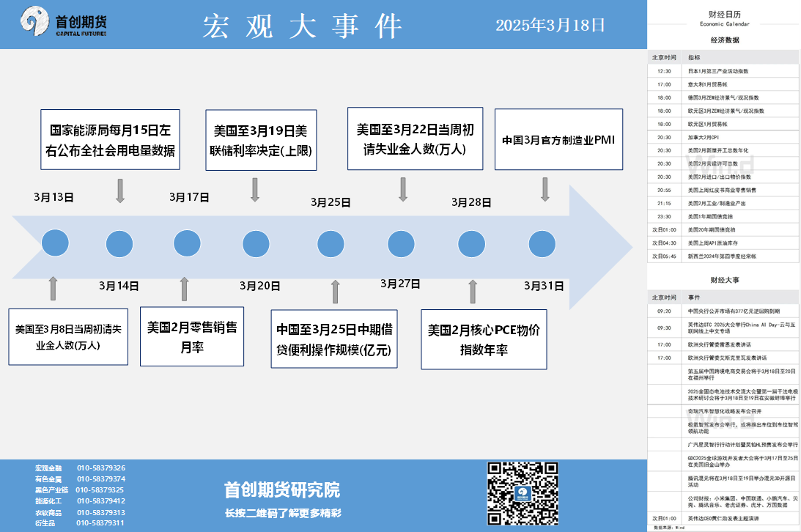The image size is (801, 532).
Task: Click the 财经日历 heading
Action: point(724,15)
